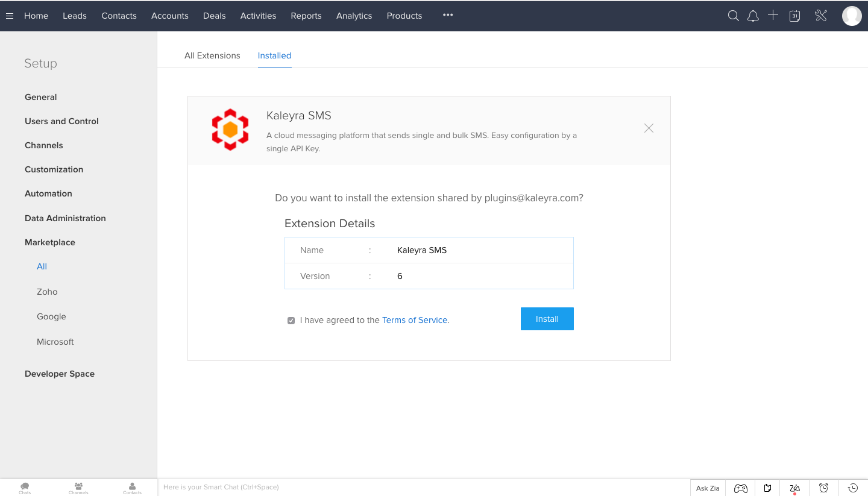Expand the General setup section
Viewport: 868px width, 496px height.
(x=41, y=97)
